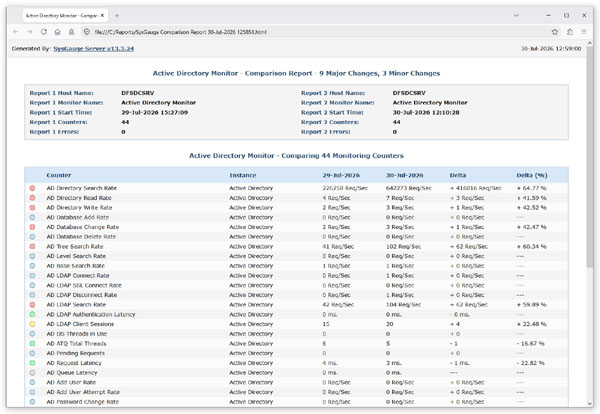Click the AD Add User Attempt Rate name

tap(83, 392)
